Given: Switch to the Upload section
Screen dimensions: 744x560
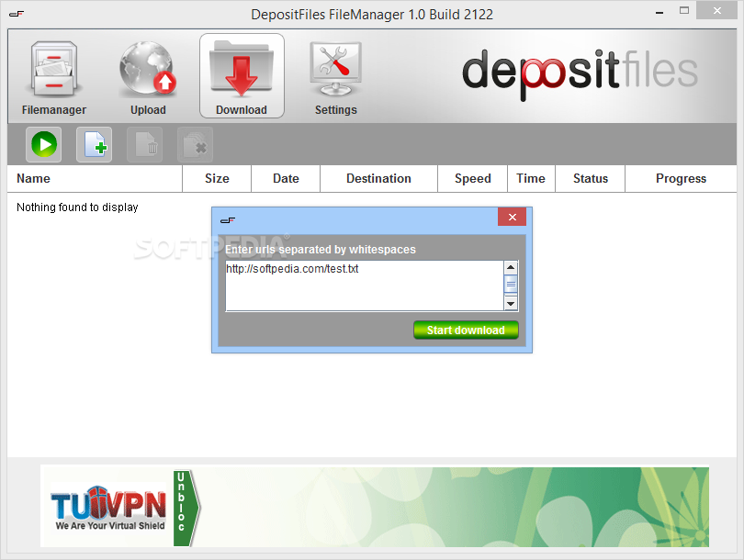Looking at the screenshot, I should 148,77.
